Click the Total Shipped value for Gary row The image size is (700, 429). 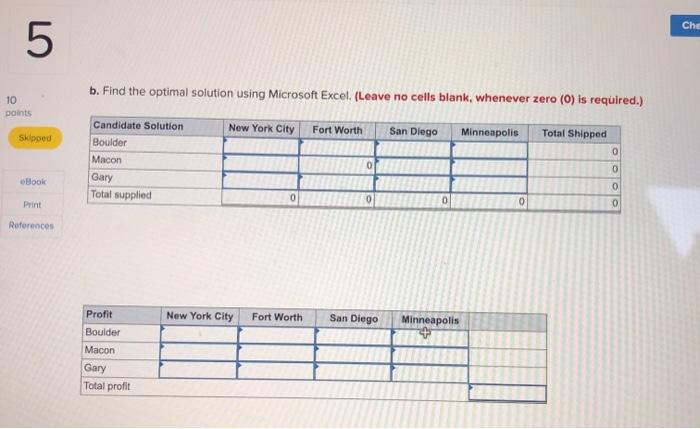pyautogui.click(x=574, y=186)
